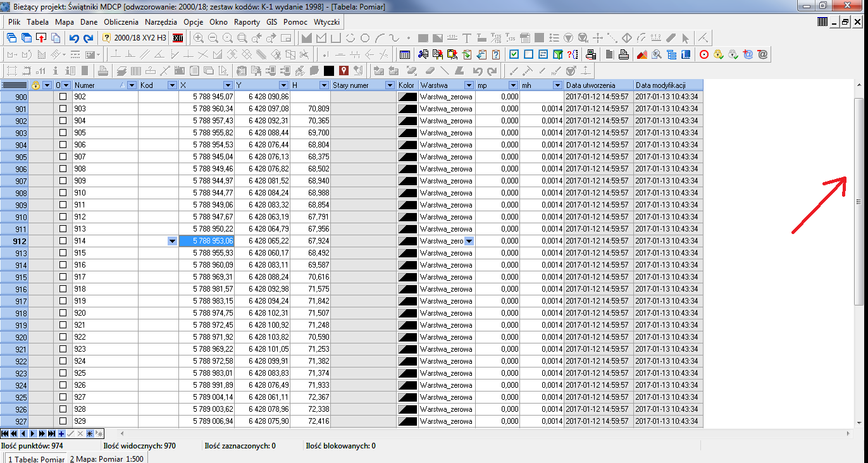Tick the checkbox for point 914
The width and height of the screenshot is (868, 463).
pyautogui.click(x=63, y=241)
